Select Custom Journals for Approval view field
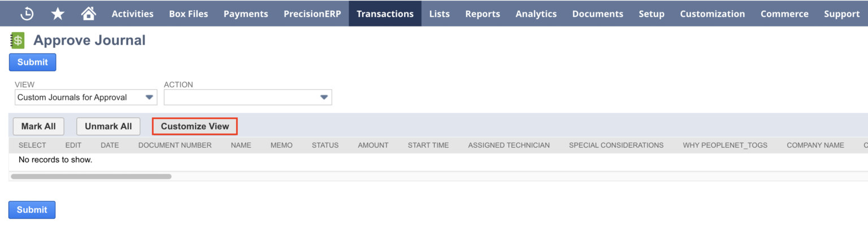The height and width of the screenshot is (242, 868). (86, 97)
